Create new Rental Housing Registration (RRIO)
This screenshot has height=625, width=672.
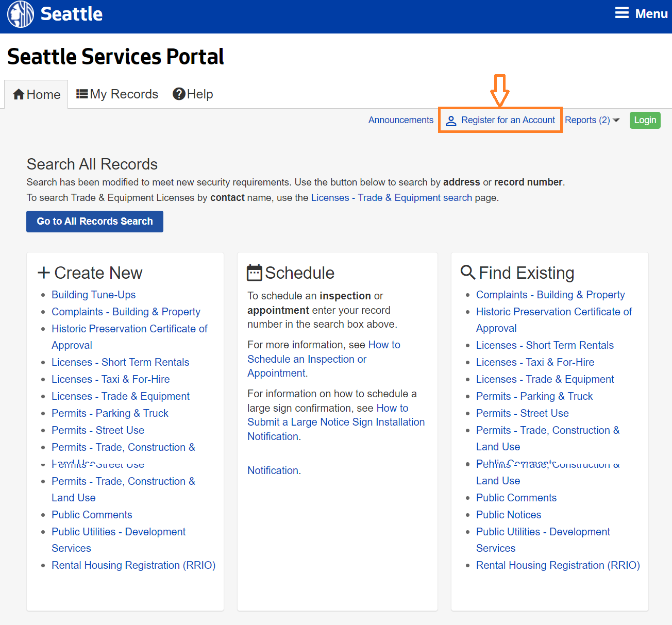tap(133, 565)
